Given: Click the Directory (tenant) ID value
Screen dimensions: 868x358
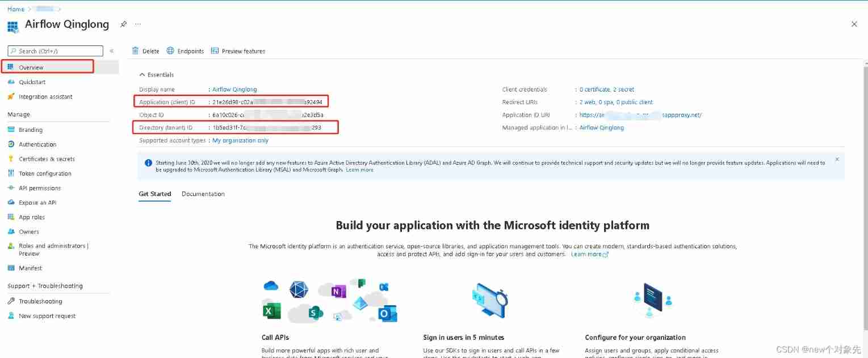Looking at the screenshot, I should coord(267,128).
